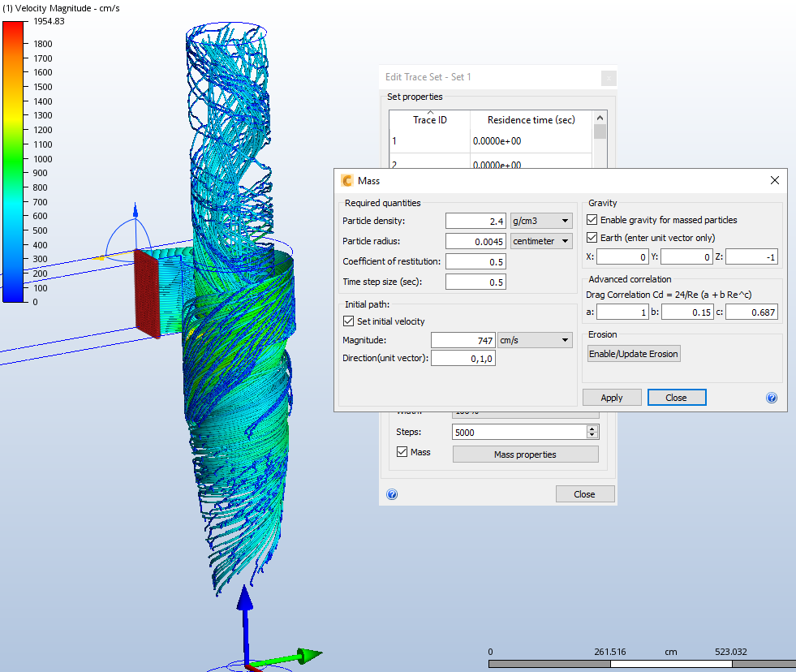Click drag correlation a field
Image resolution: width=796 pixels, height=672 pixels.
[x=622, y=312]
